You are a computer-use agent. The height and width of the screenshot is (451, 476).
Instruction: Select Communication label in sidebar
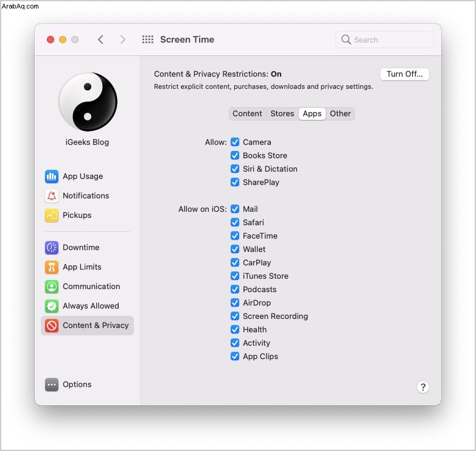(91, 286)
